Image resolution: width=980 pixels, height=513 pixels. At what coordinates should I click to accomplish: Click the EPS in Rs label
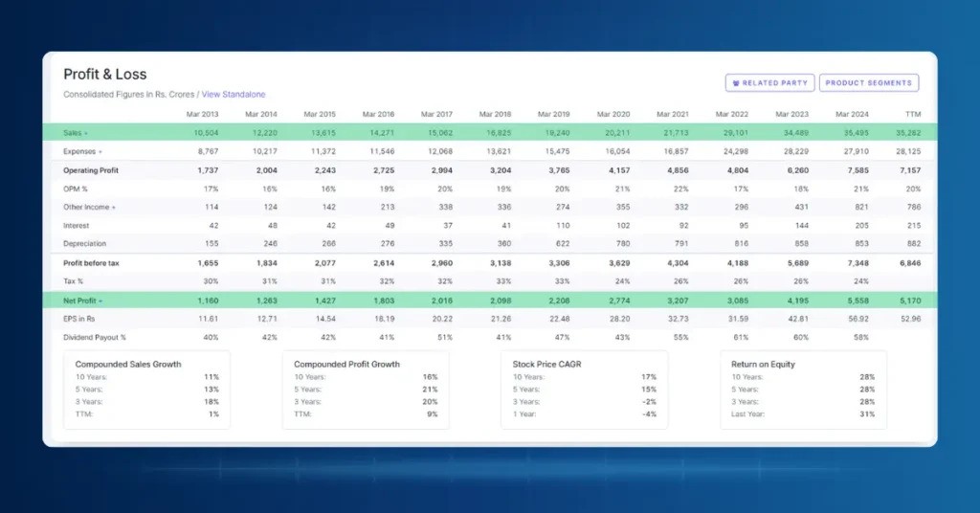(78, 319)
